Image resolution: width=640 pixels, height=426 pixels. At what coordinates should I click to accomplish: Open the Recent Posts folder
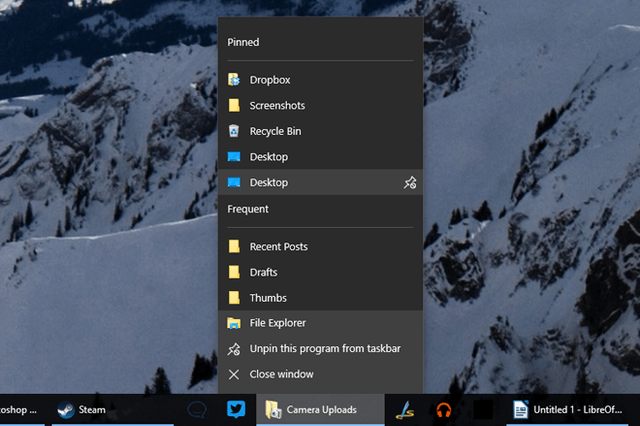point(320,246)
